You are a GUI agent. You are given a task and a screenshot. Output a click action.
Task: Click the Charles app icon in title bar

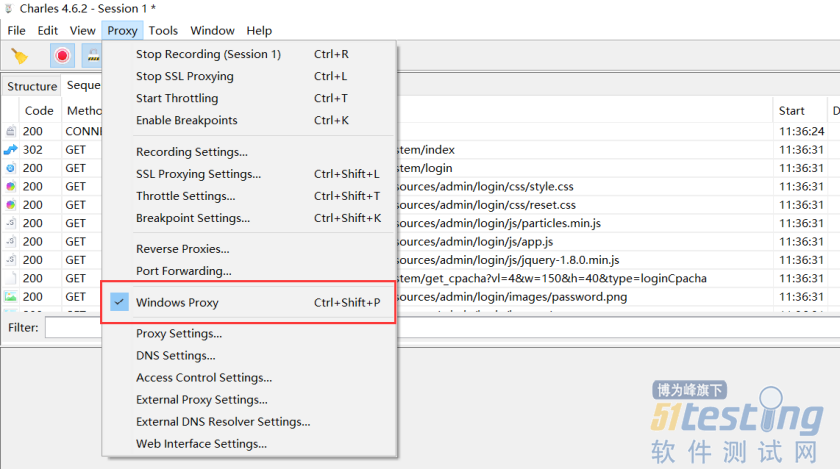pyautogui.click(x=9, y=9)
